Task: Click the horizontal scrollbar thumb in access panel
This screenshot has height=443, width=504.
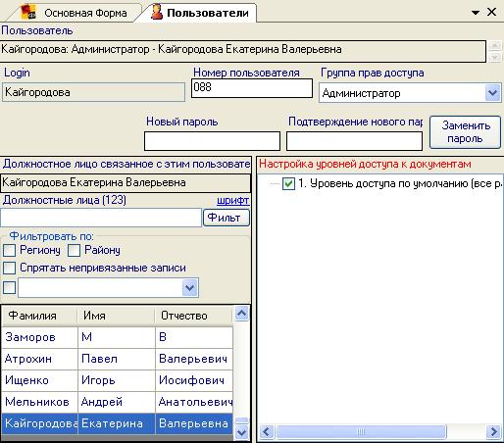Action: tap(361, 431)
